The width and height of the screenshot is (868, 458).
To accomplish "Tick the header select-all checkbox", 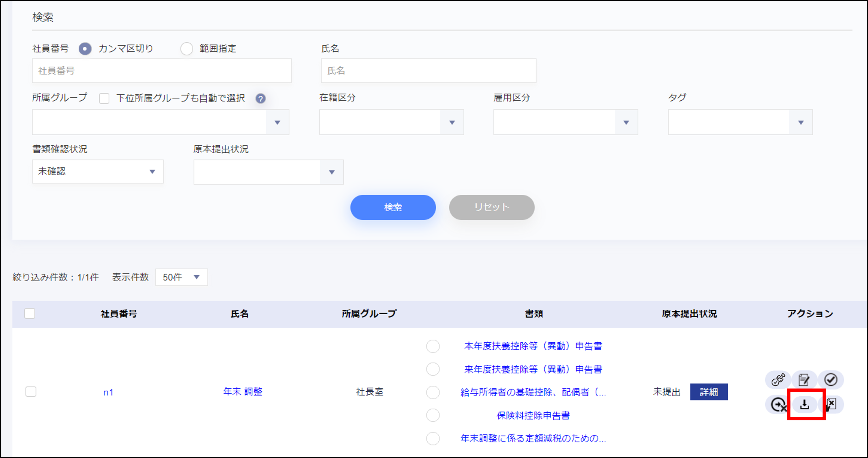I will 30,314.
